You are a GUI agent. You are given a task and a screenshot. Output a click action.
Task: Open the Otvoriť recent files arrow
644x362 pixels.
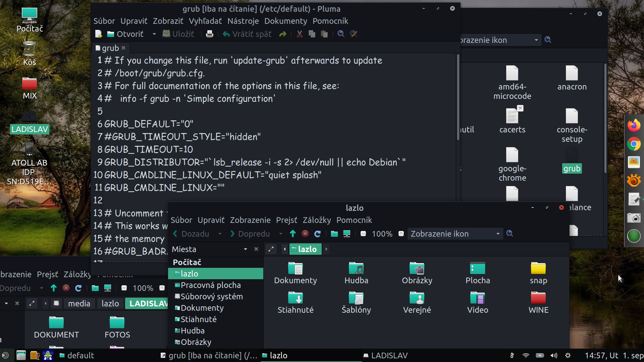[x=154, y=34]
